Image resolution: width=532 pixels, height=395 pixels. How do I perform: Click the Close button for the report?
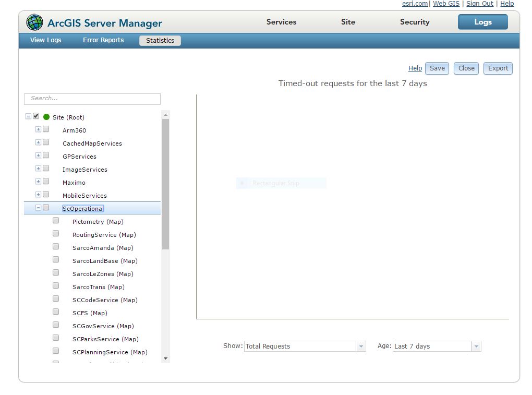pyautogui.click(x=466, y=68)
